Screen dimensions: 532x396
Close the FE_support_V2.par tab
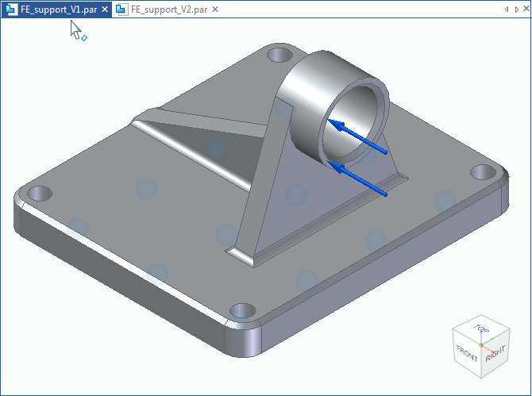215,10
